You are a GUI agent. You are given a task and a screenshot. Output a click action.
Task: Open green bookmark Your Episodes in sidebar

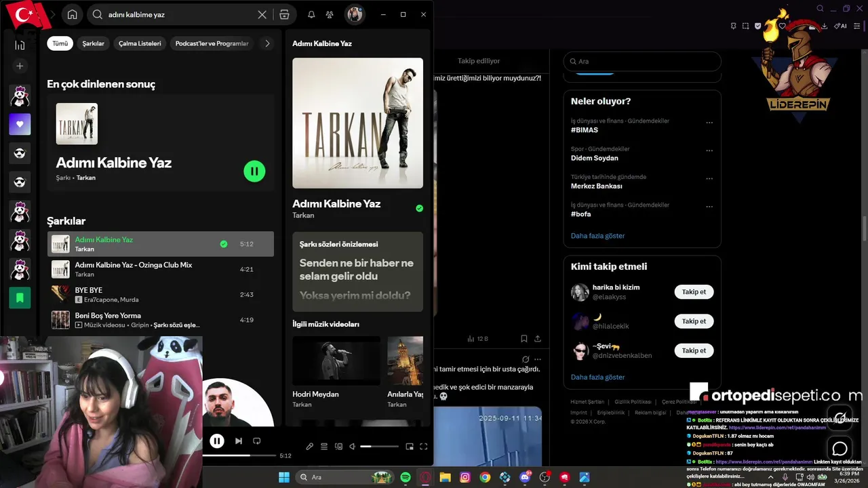(x=20, y=298)
